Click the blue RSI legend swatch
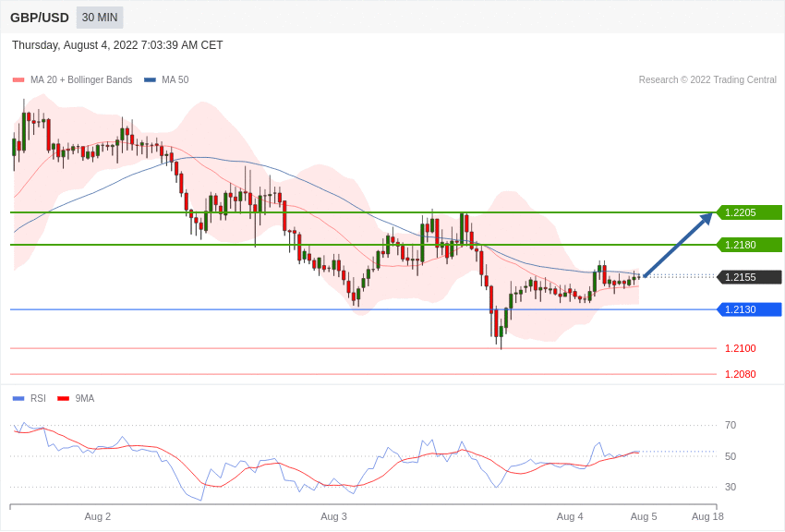The width and height of the screenshot is (785, 532). click(18, 398)
